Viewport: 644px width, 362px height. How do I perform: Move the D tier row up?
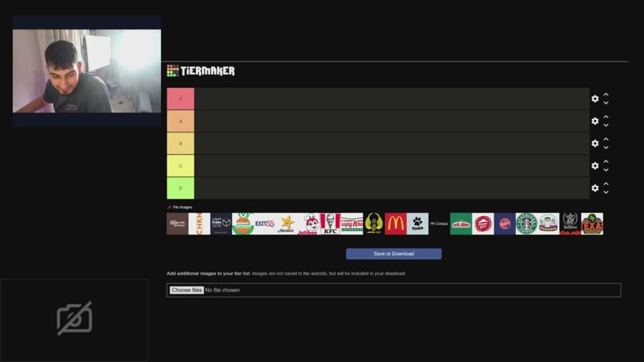(606, 184)
